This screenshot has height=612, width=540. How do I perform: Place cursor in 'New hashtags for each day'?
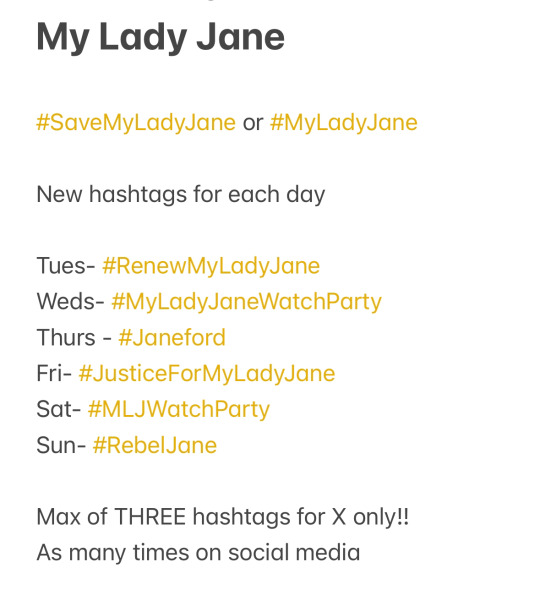tap(181, 194)
